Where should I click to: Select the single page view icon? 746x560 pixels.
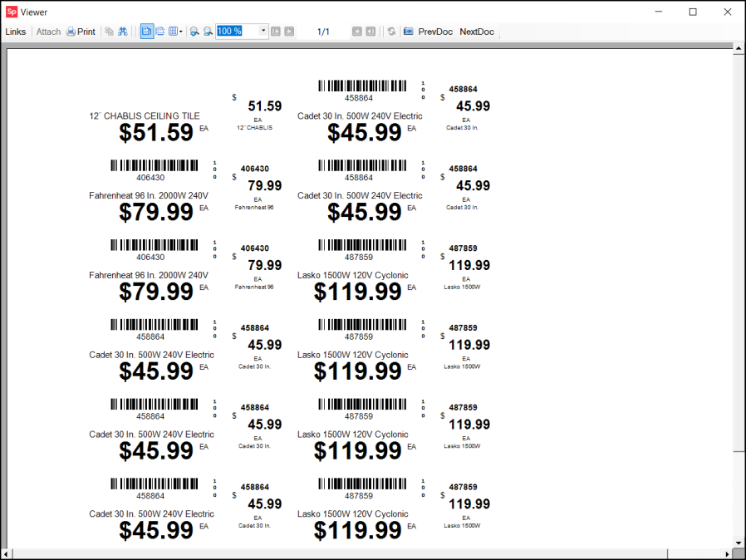147,32
